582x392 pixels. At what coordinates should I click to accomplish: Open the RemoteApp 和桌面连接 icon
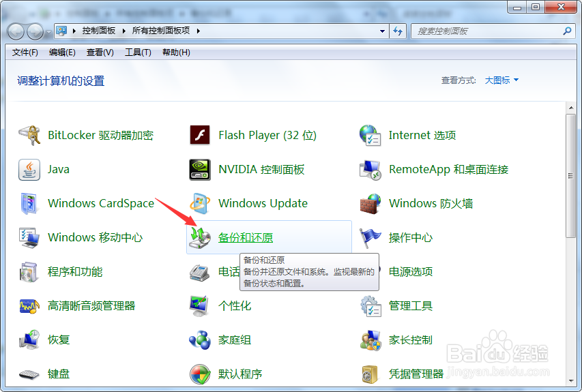tap(370, 170)
